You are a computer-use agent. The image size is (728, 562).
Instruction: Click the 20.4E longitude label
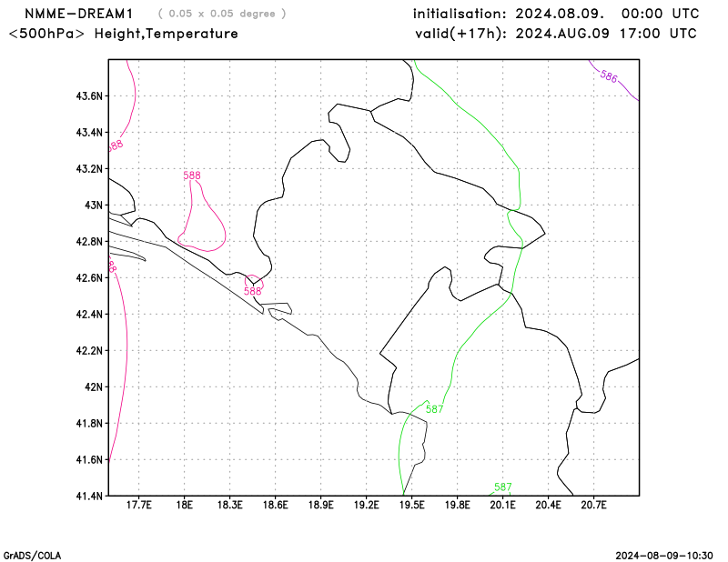click(549, 505)
